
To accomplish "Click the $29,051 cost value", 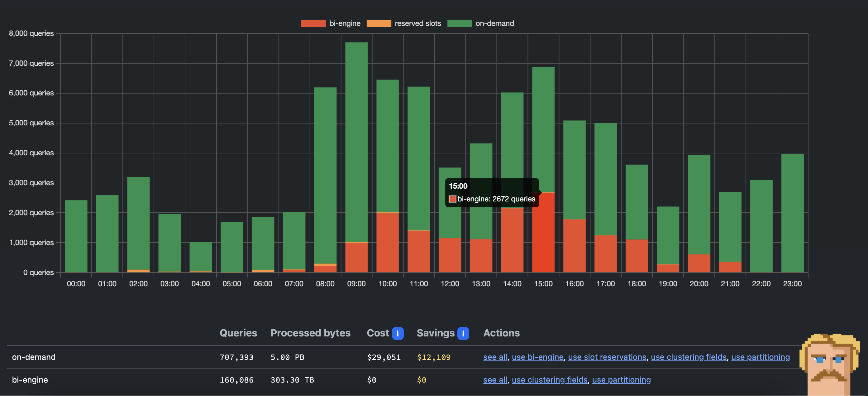I will coord(384,357).
